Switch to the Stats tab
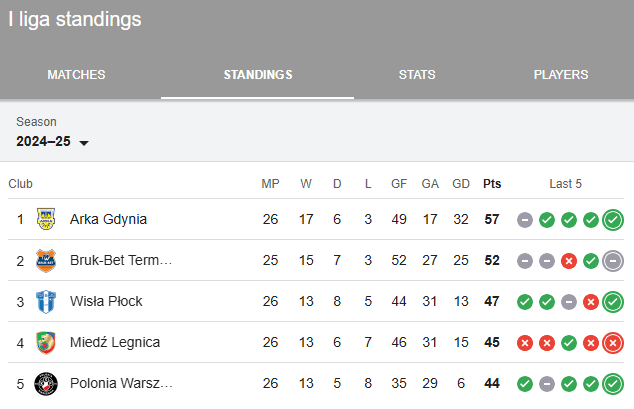Screen dimensions: 634x409 [x=417, y=75]
